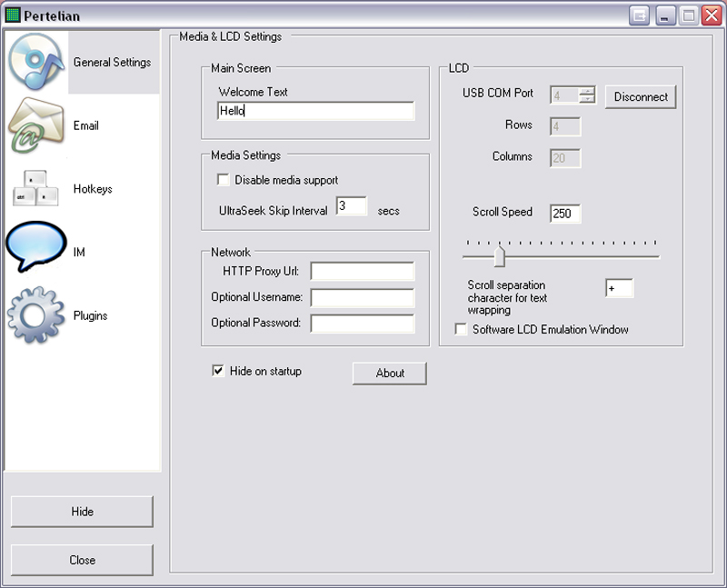The image size is (727, 588).
Task: Switch to the Email section
Action: (85, 125)
